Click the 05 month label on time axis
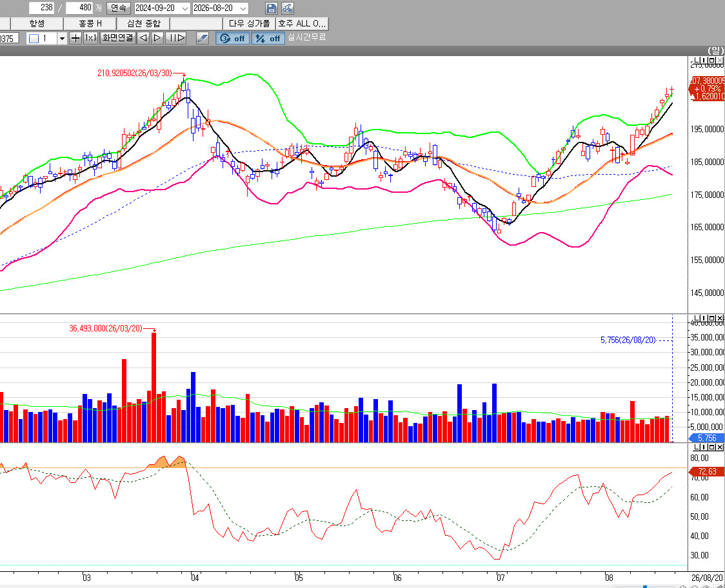725x588 pixels. [x=299, y=578]
